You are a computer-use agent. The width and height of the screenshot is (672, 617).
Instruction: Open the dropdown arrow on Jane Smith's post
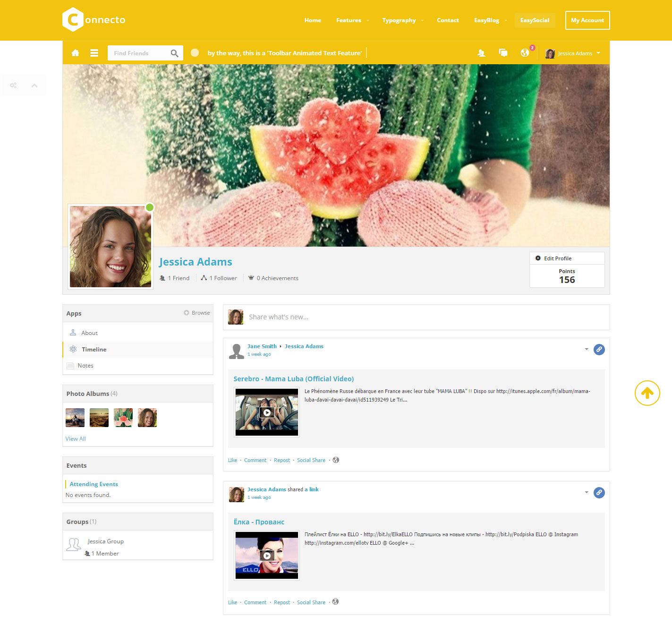[587, 349]
